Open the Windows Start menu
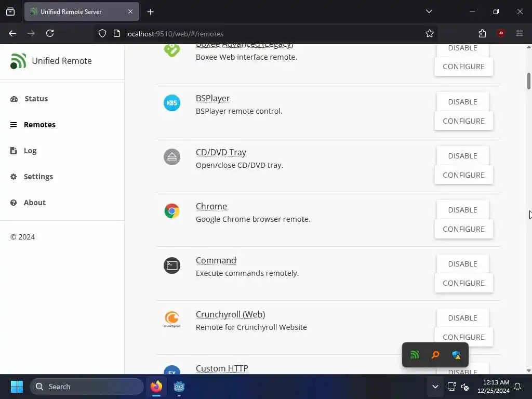The image size is (532, 399). pyautogui.click(x=17, y=387)
